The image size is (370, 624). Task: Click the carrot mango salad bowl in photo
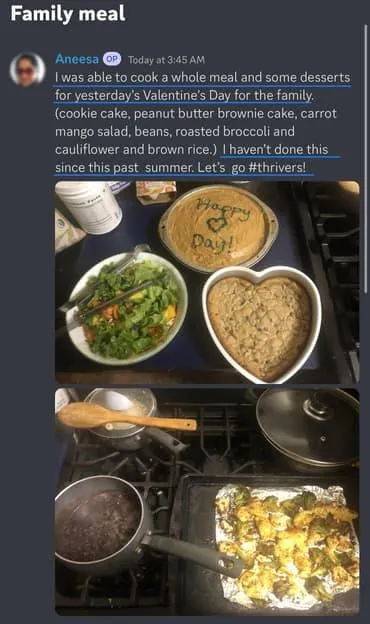(127, 307)
